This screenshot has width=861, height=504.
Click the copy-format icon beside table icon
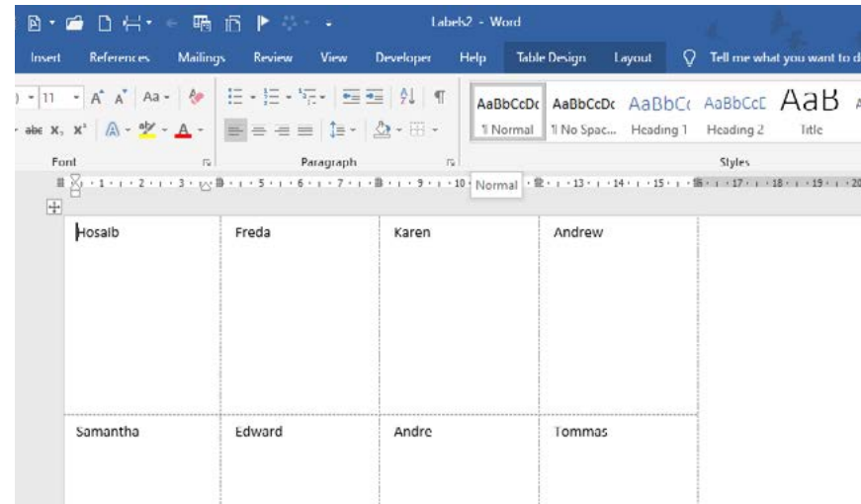click(233, 23)
